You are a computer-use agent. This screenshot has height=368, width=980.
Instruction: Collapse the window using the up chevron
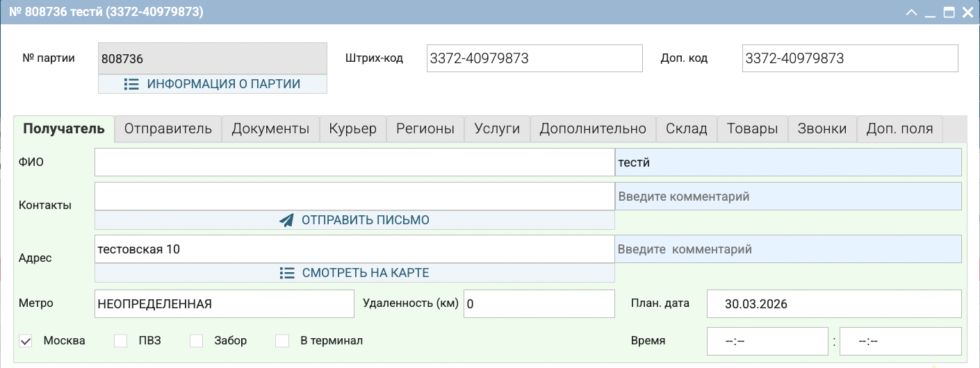[913, 12]
